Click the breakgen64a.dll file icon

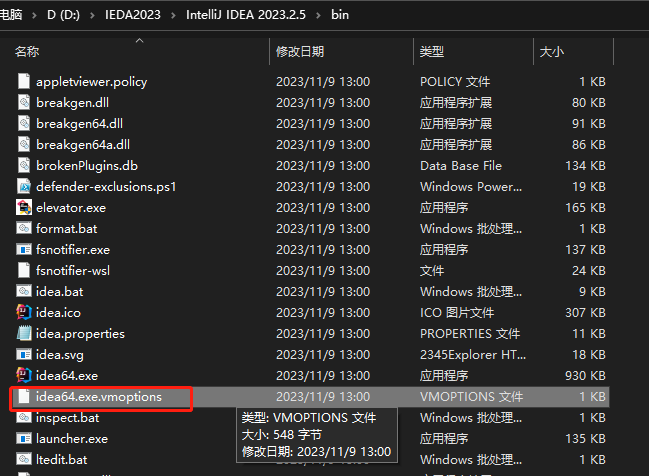tap(24, 144)
